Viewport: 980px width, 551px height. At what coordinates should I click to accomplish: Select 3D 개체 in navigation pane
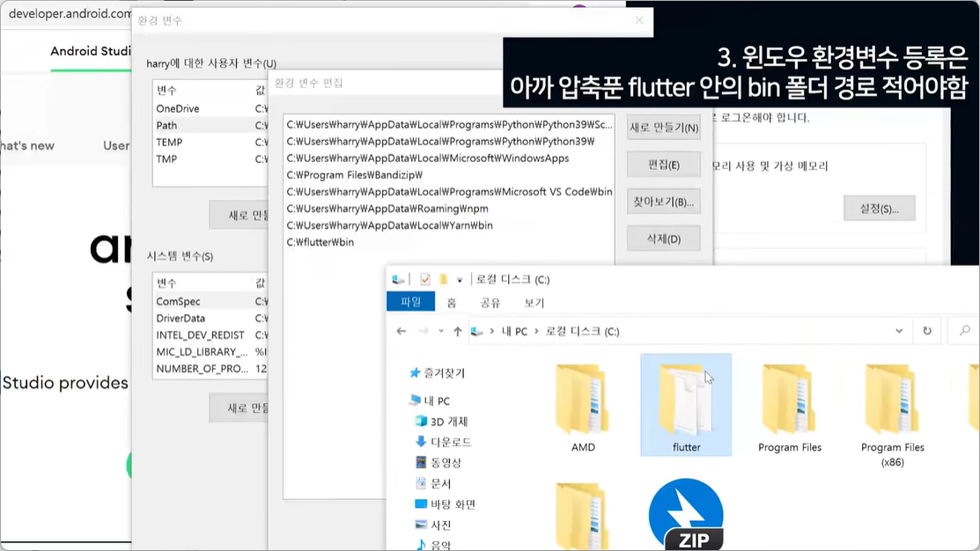(x=441, y=421)
